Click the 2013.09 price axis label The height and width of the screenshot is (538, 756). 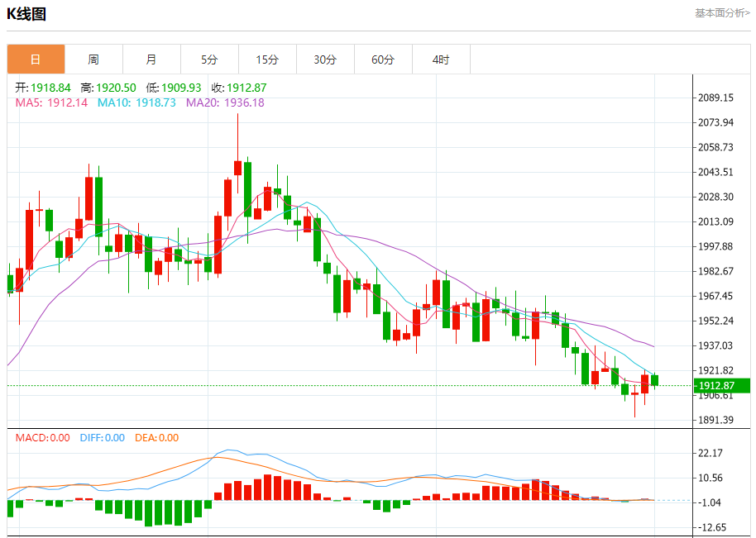coord(715,221)
